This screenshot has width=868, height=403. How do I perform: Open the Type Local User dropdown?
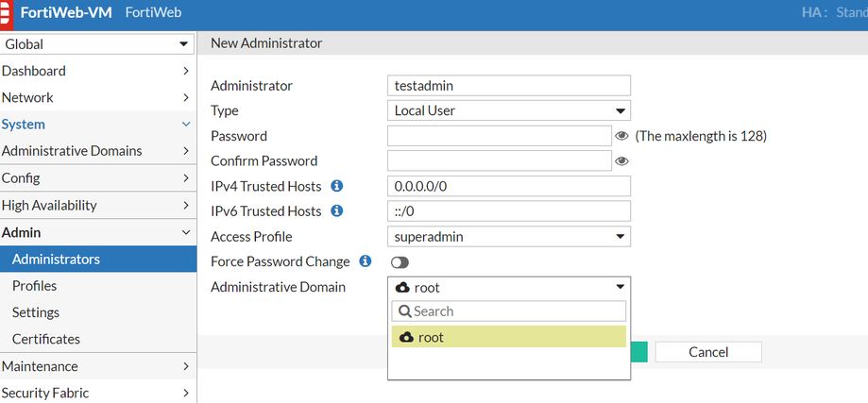[x=508, y=110]
